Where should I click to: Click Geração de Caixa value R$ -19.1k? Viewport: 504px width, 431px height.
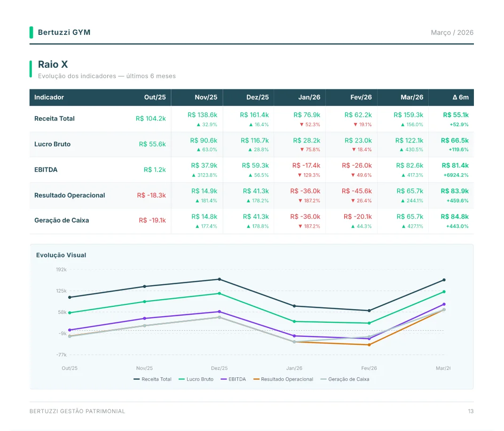click(152, 220)
